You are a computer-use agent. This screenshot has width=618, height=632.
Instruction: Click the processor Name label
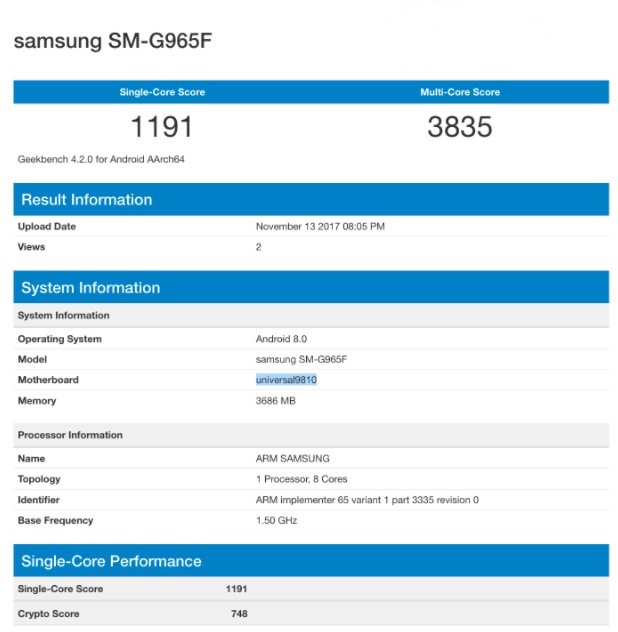tap(31, 459)
